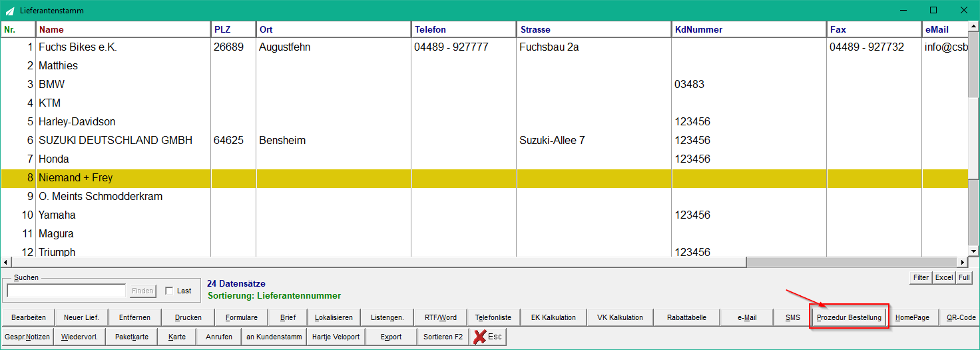Screen dimensions: 980x350
Task: Click Lokalisieren
Action: (x=334, y=317)
